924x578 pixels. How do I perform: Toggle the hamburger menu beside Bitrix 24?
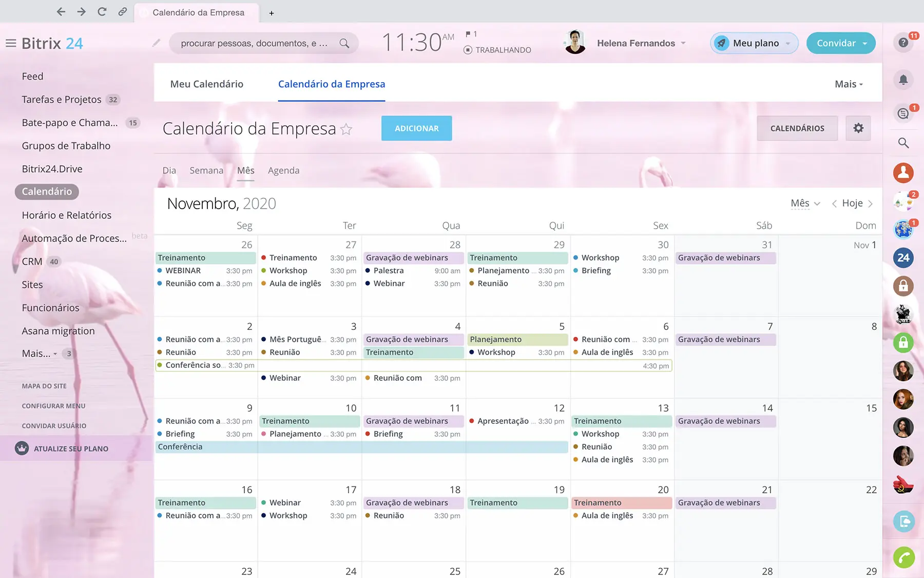[11, 43]
